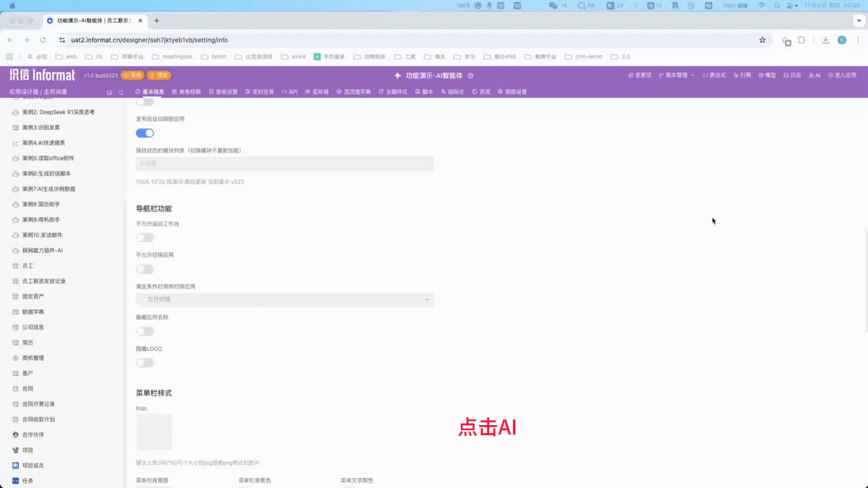Click the API settings icon
The image size is (868, 488).
[290, 91]
